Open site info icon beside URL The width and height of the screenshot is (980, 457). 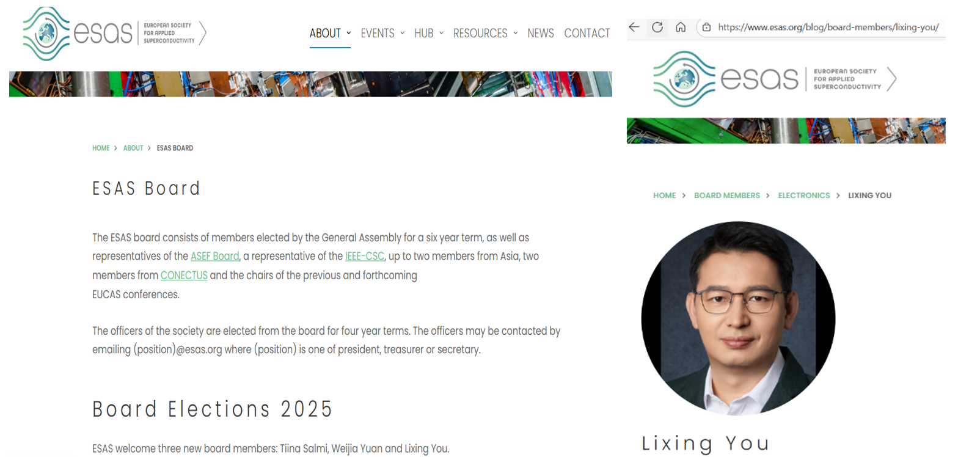(x=706, y=27)
